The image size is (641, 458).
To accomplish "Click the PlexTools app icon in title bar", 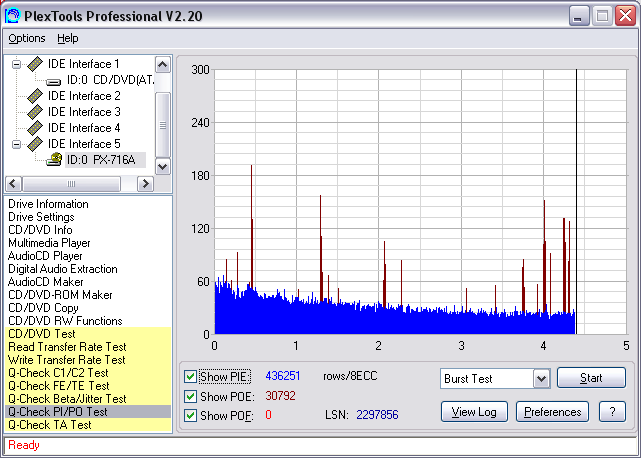I will [12, 16].
